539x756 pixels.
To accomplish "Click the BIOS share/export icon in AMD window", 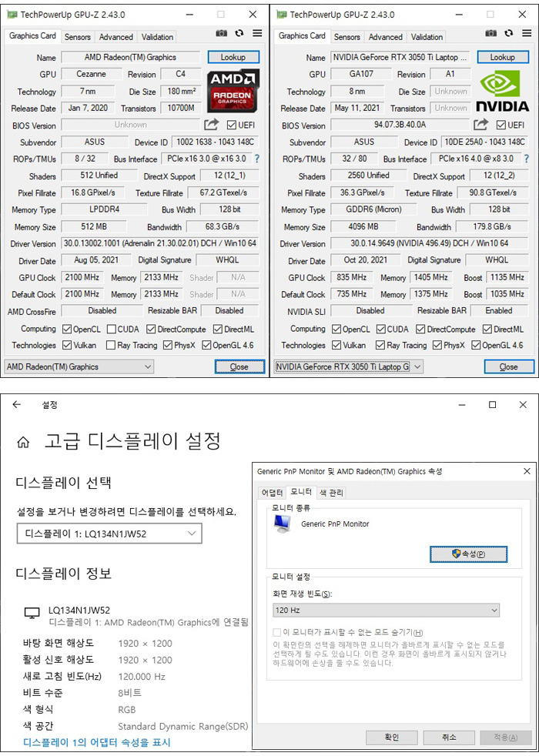I will pyautogui.click(x=211, y=125).
